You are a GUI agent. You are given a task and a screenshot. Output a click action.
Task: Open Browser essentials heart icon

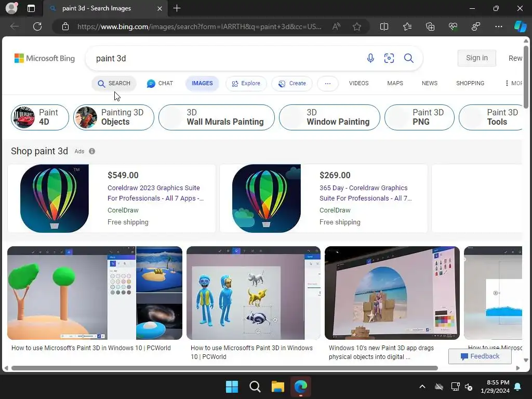point(453,26)
